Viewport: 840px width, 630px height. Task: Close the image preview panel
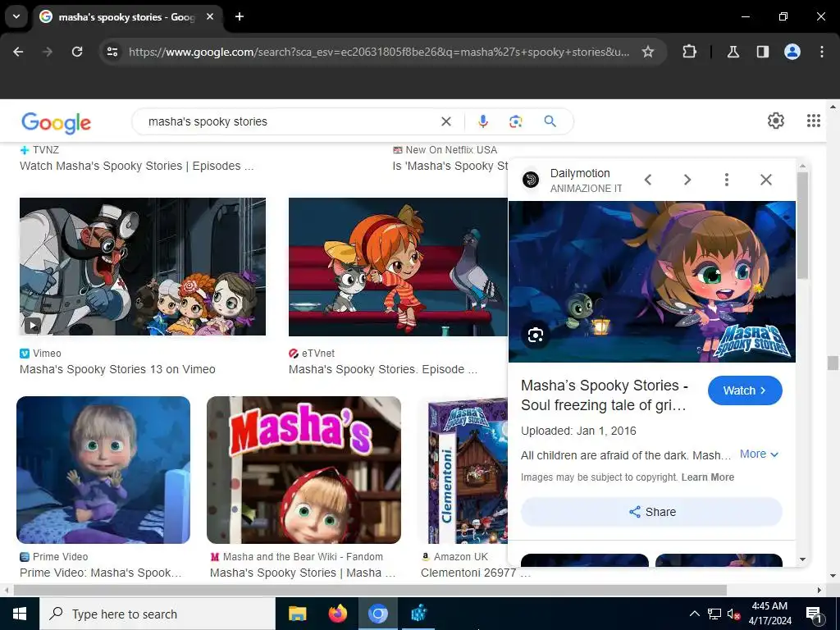[x=766, y=180]
